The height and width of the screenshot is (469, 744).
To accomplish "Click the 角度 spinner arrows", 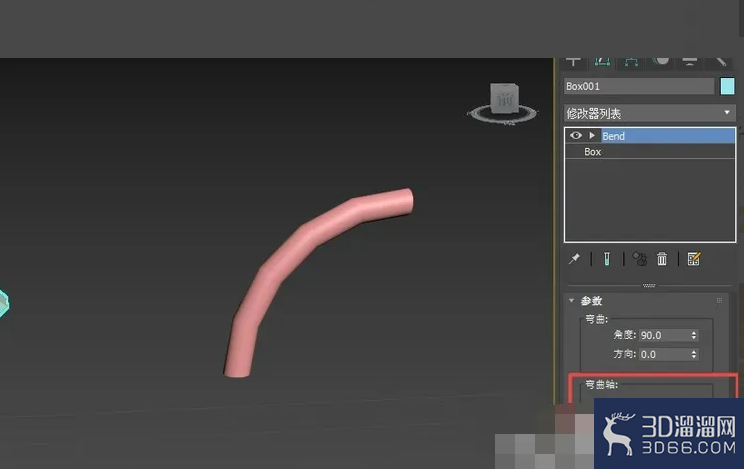I will click(694, 335).
